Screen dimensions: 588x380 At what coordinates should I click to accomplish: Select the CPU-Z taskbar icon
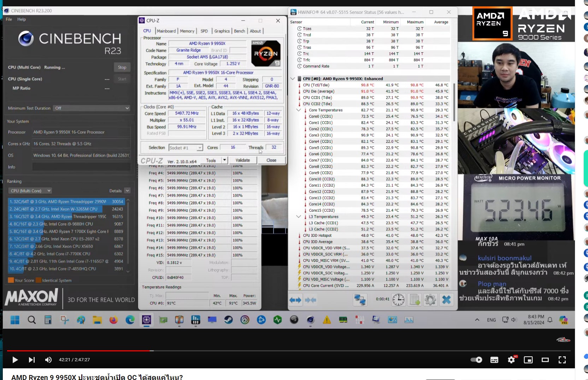click(146, 320)
